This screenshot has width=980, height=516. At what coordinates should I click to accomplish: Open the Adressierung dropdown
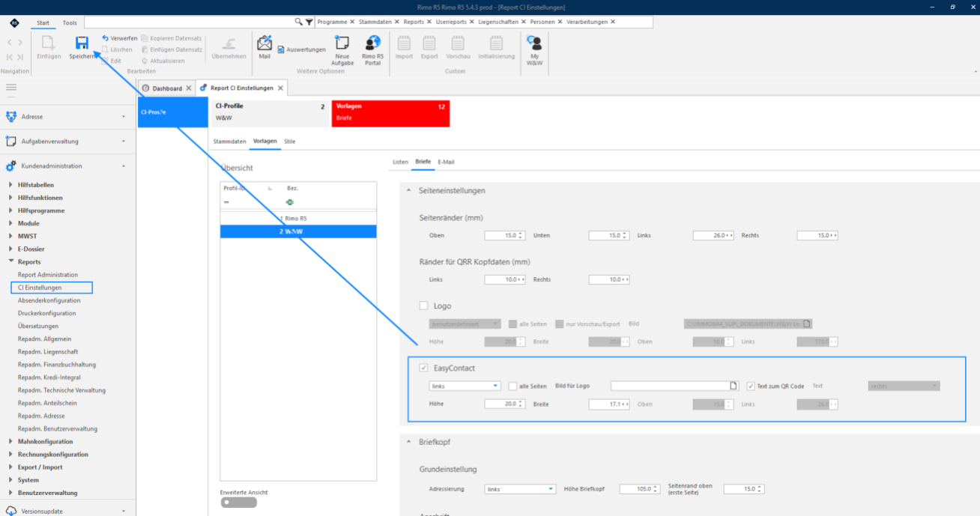[x=520, y=489]
